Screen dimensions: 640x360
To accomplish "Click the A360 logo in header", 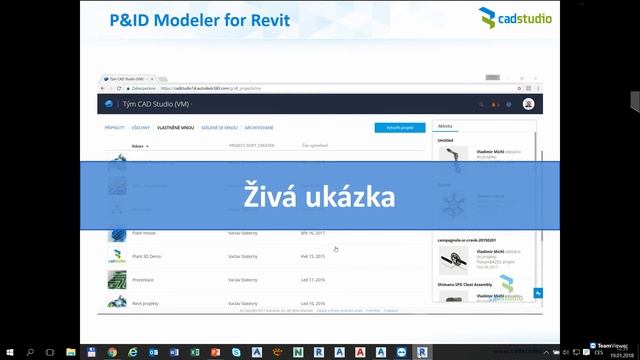I will [109, 104].
